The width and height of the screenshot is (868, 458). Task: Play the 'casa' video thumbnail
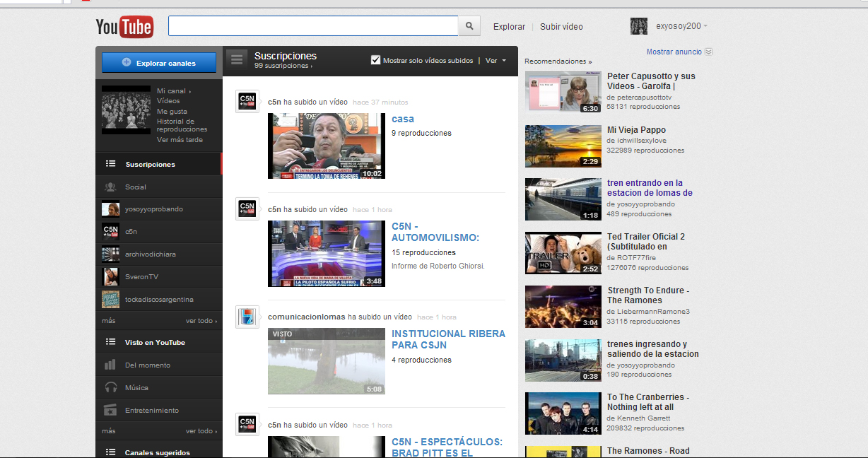[327, 146]
